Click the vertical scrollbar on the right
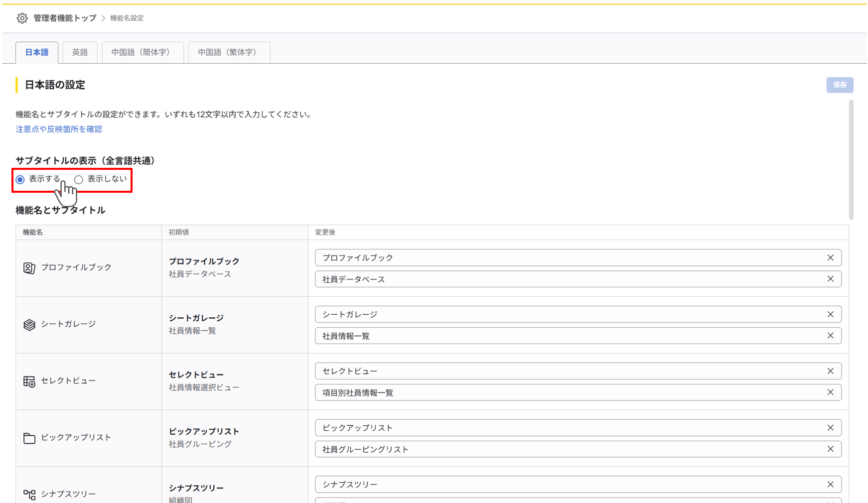 [x=851, y=159]
